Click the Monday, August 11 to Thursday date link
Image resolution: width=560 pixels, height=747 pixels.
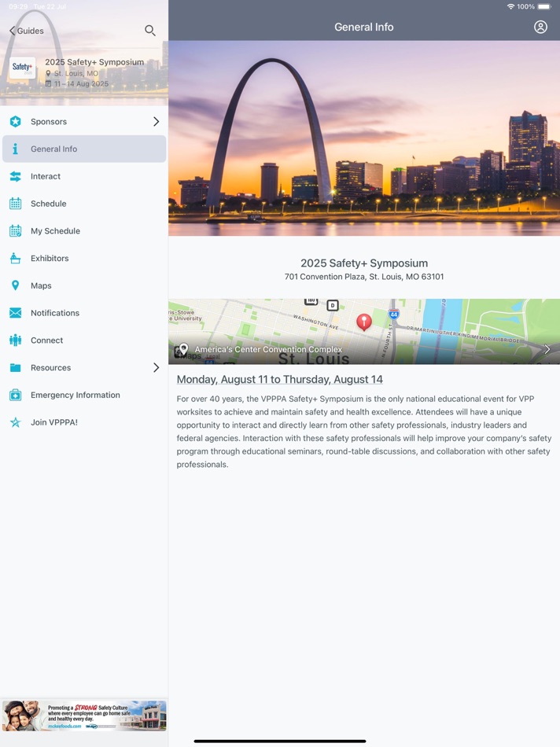click(x=280, y=379)
